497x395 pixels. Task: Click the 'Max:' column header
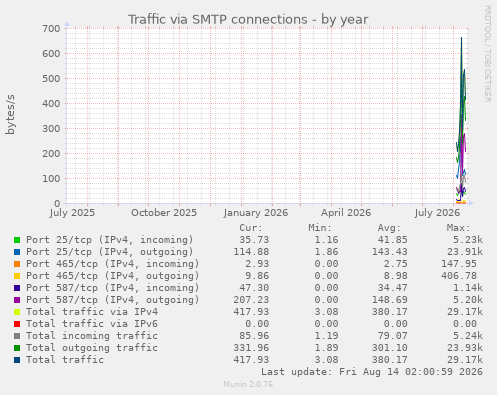point(458,228)
